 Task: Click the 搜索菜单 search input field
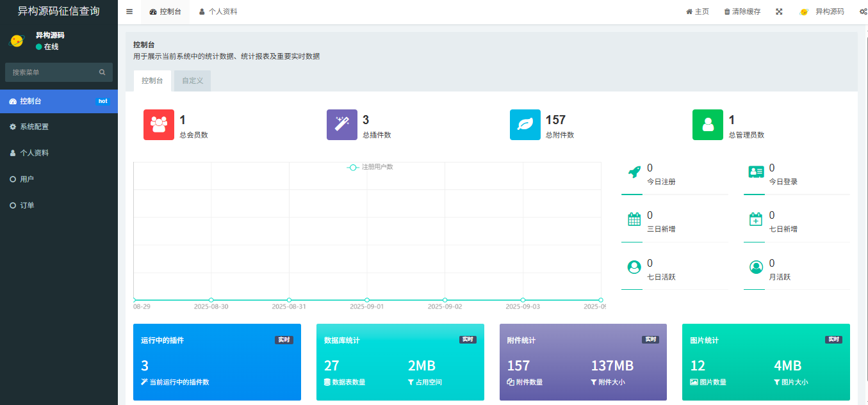[x=51, y=72]
